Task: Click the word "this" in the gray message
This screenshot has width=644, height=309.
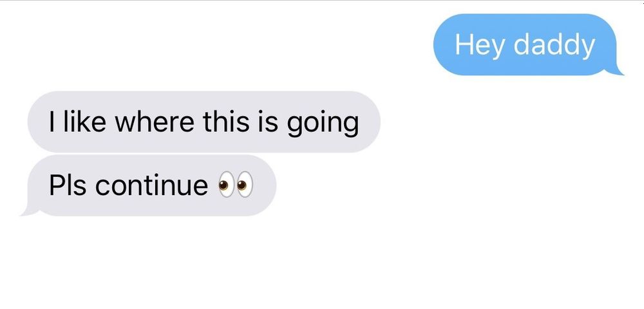Action: click(x=226, y=122)
